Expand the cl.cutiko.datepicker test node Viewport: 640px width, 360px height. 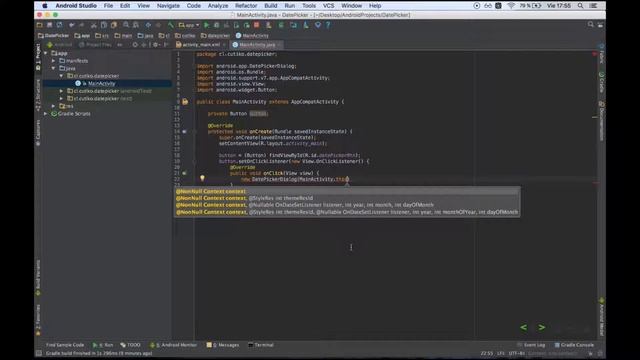[x=61, y=98]
